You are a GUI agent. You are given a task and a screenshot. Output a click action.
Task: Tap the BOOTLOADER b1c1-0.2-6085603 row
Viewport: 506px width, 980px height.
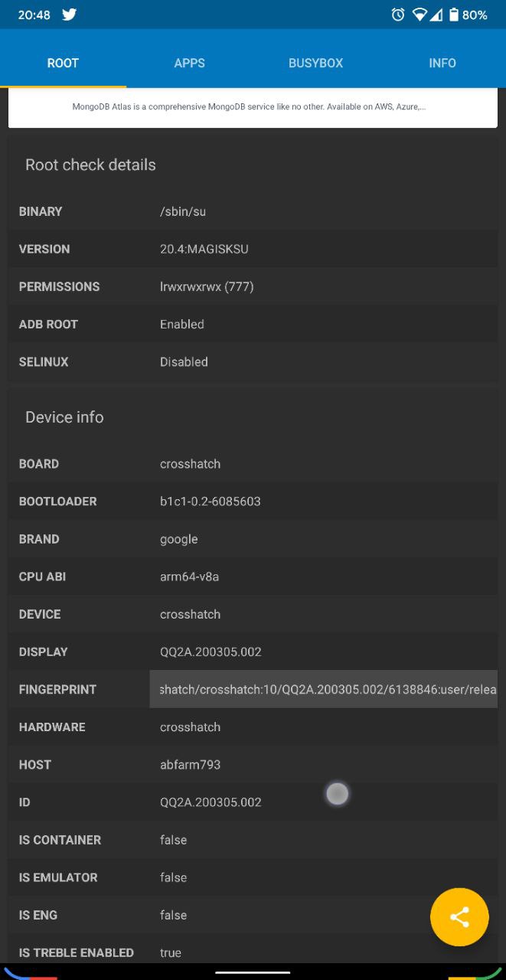click(x=253, y=501)
